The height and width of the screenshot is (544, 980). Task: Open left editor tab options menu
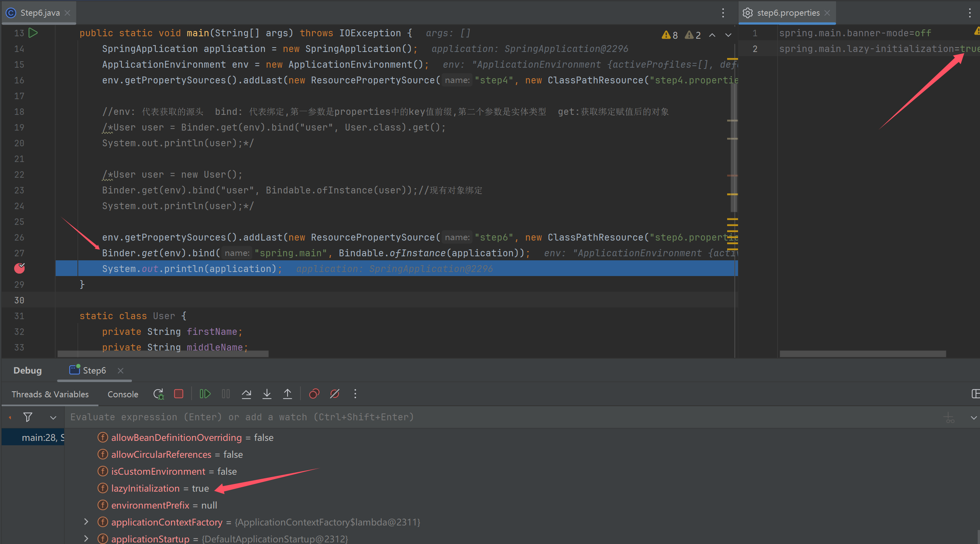coord(723,13)
